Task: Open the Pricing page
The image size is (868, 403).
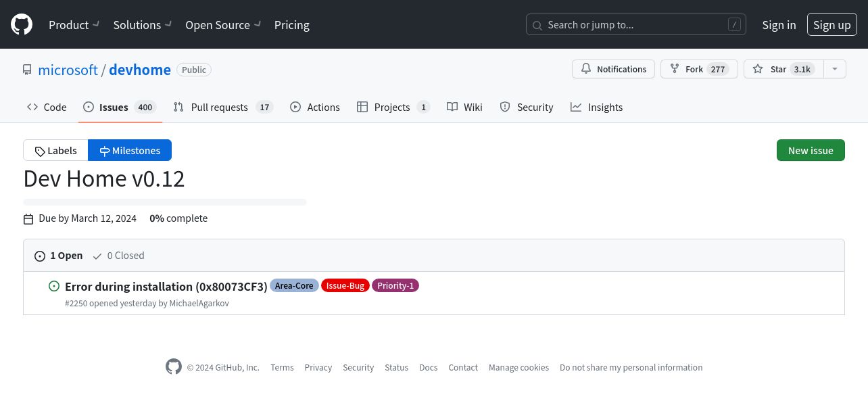Action: point(292,25)
